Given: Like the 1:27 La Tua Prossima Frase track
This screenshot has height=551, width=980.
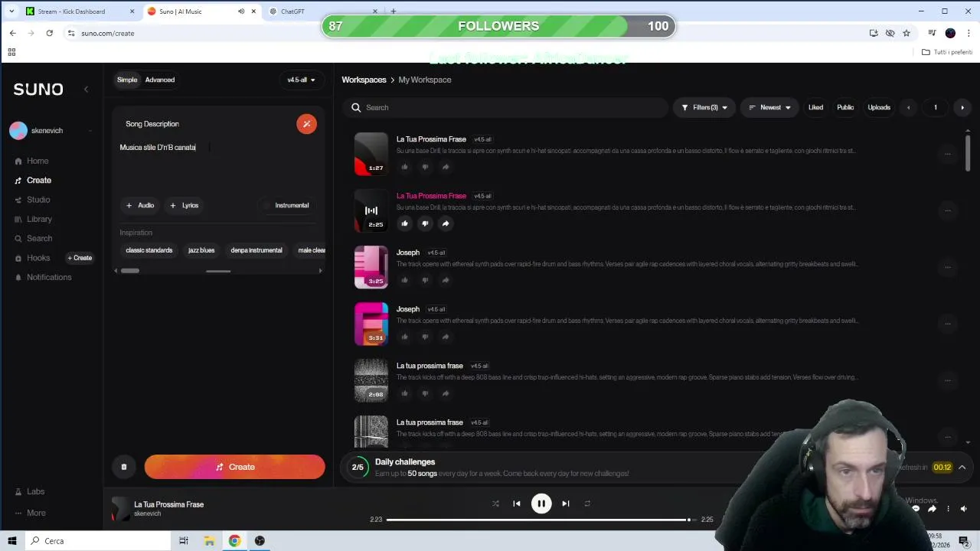Looking at the screenshot, I should [404, 167].
